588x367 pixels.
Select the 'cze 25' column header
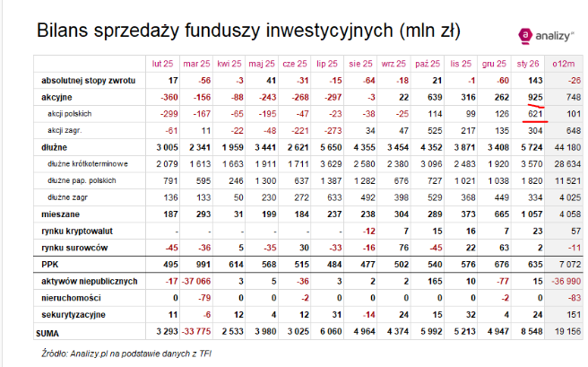point(295,64)
